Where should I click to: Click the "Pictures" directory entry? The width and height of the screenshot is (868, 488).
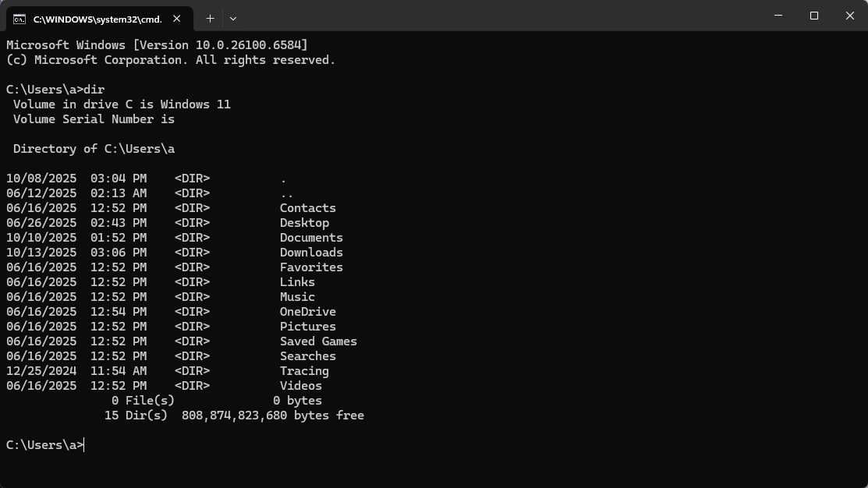click(307, 326)
